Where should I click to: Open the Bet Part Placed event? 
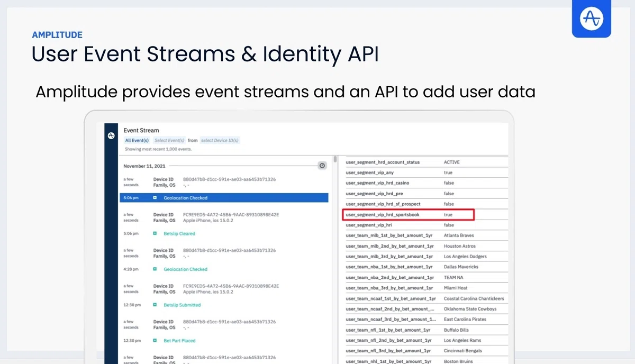click(179, 341)
